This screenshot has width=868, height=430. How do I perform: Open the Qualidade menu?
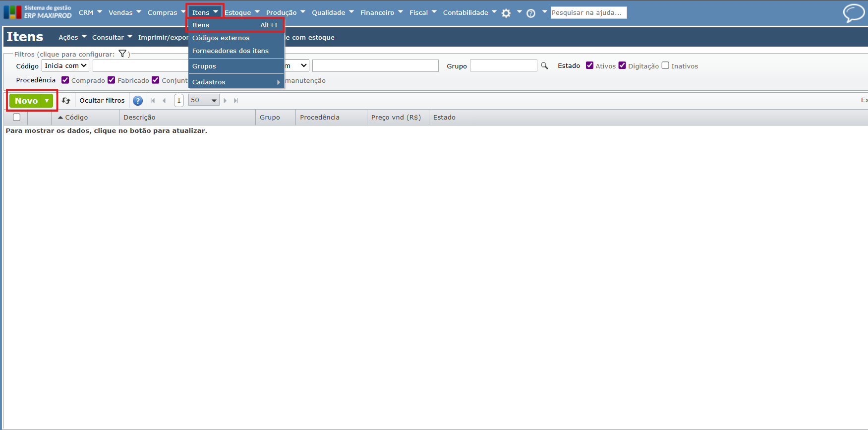tap(333, 12)
